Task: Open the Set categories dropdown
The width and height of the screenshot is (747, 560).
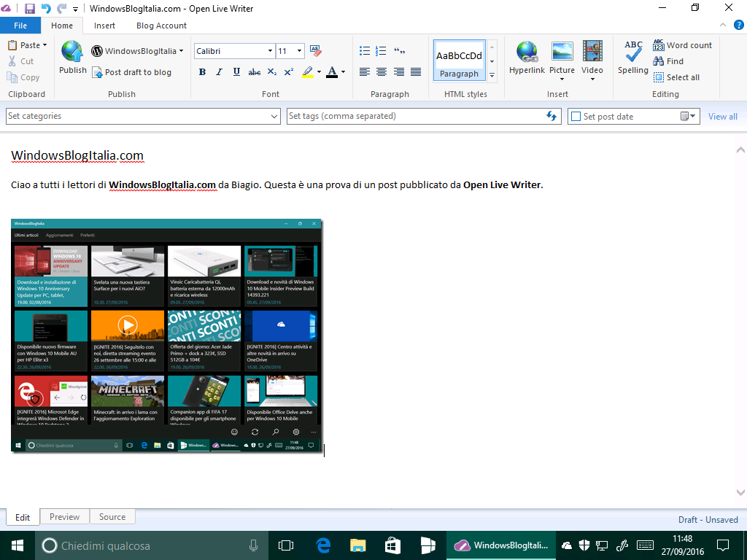Action: coord(143,116)
